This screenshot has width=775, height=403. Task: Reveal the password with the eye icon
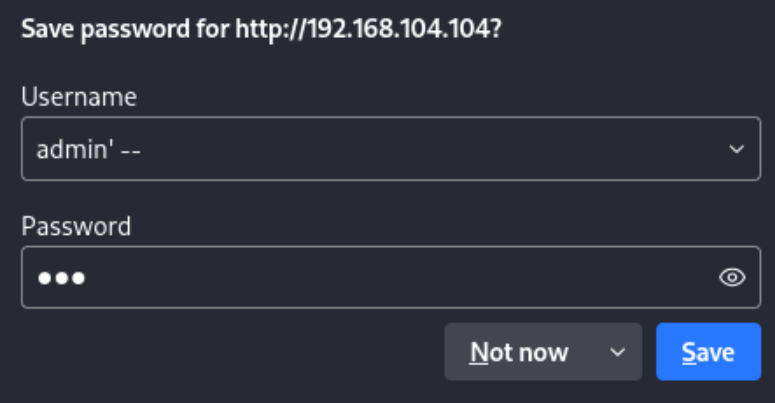[732, 278]
